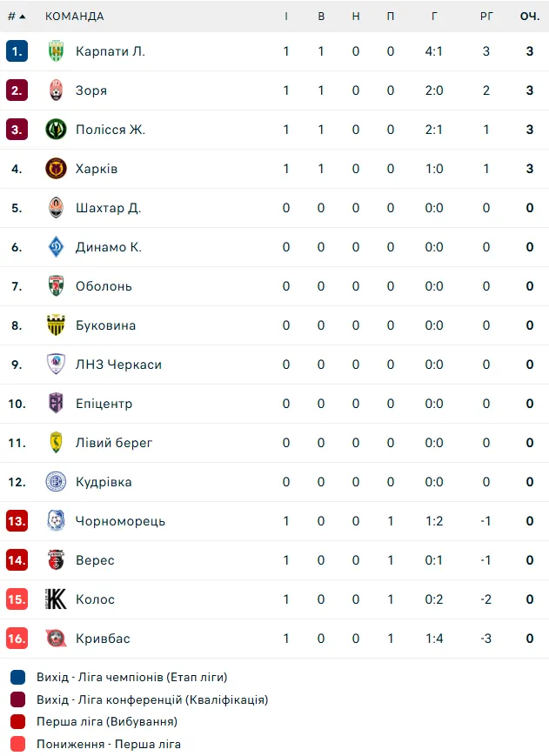Click the Епіцентр purple shield icon
549x756 pixels.
56,403
